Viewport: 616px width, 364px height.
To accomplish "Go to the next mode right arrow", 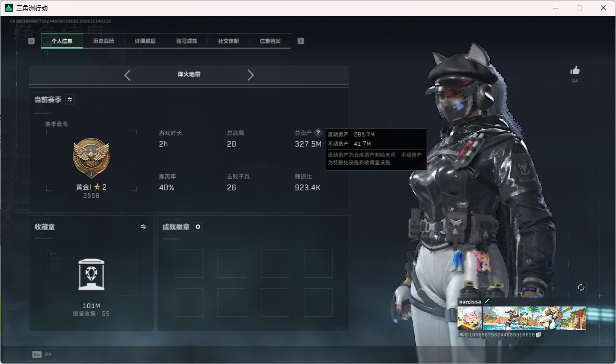I will (250, 75).
